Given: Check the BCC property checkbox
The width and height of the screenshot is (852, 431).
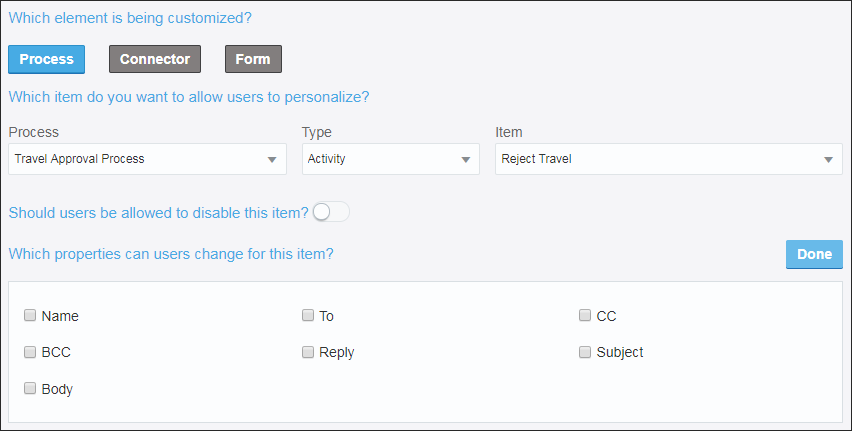Looking at the screenshot, I should 30,352.
